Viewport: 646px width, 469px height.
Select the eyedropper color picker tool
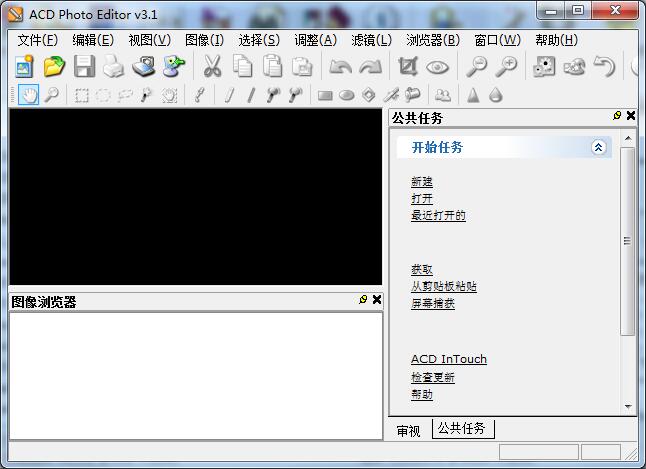pyautogui.click(x=200, y=95)
